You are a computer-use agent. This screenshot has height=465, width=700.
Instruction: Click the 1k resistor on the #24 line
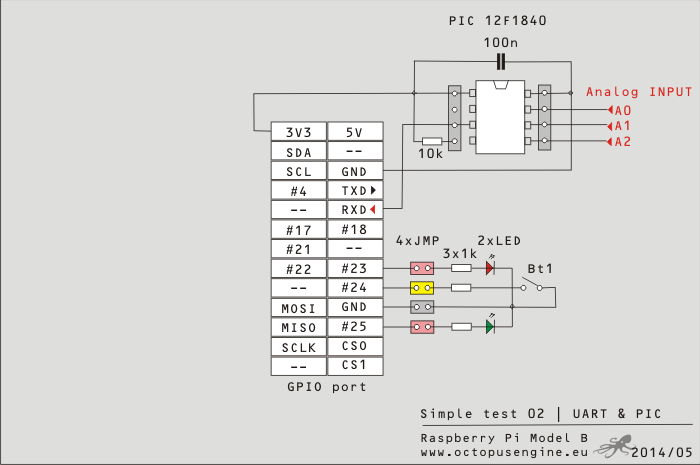[x=461, y=288]
